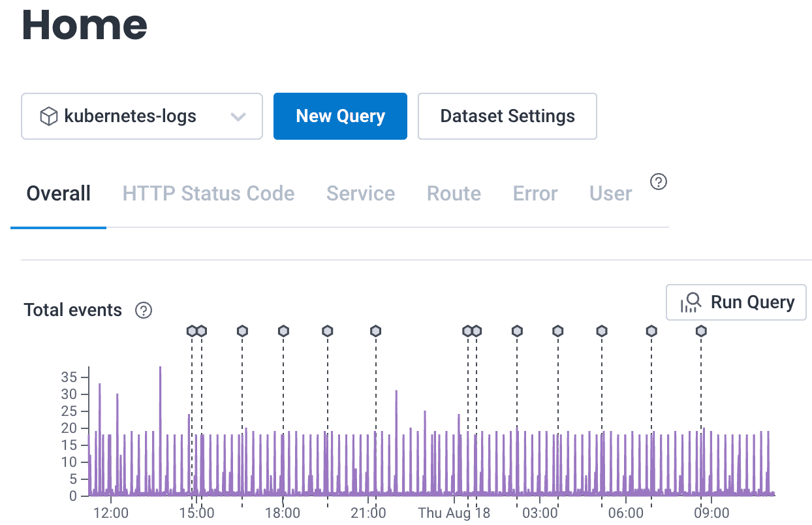Select the Service tab
Screen dimensions: 812x525
360,194
